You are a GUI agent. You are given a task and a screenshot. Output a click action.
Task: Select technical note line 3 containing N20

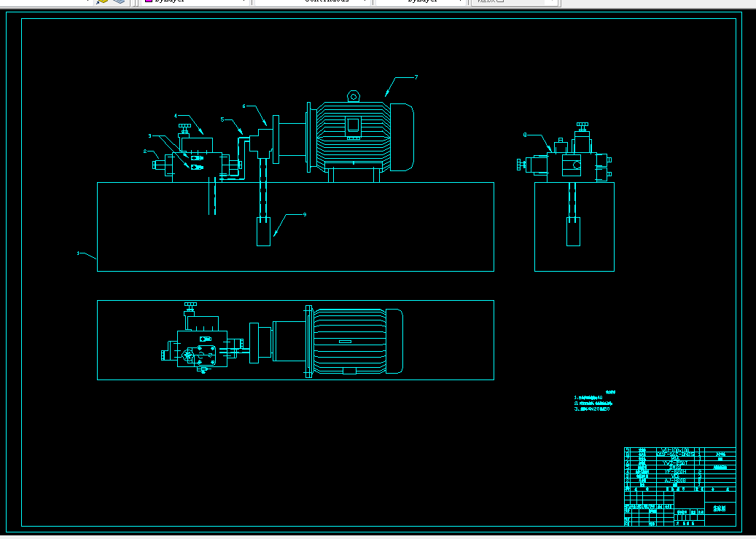592,409
